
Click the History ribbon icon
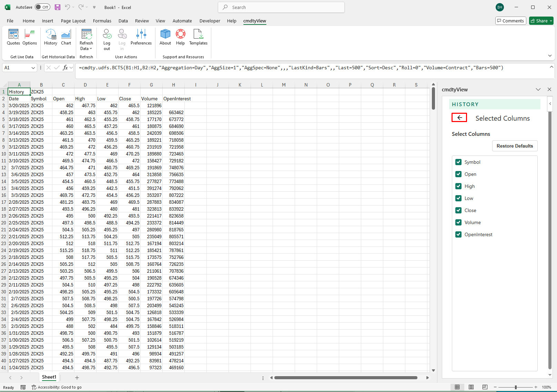[51, 37]
